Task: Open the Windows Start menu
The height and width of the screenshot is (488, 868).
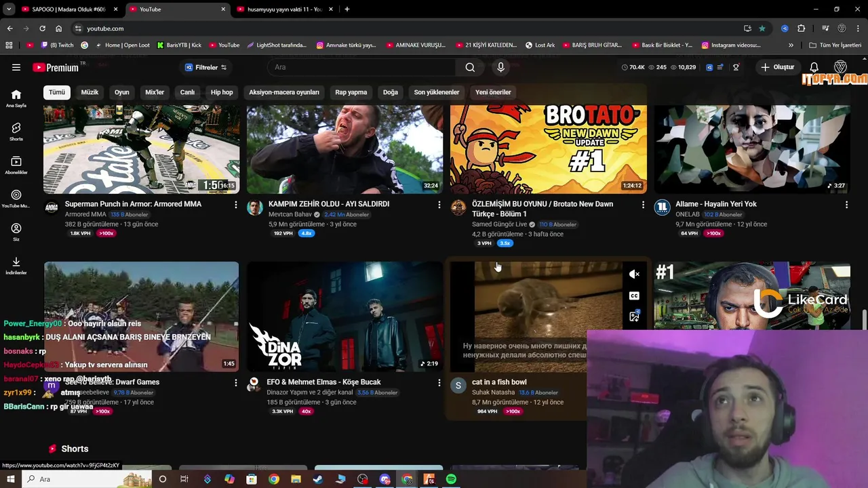Action: pyautogui.click(x=11, y=479)
